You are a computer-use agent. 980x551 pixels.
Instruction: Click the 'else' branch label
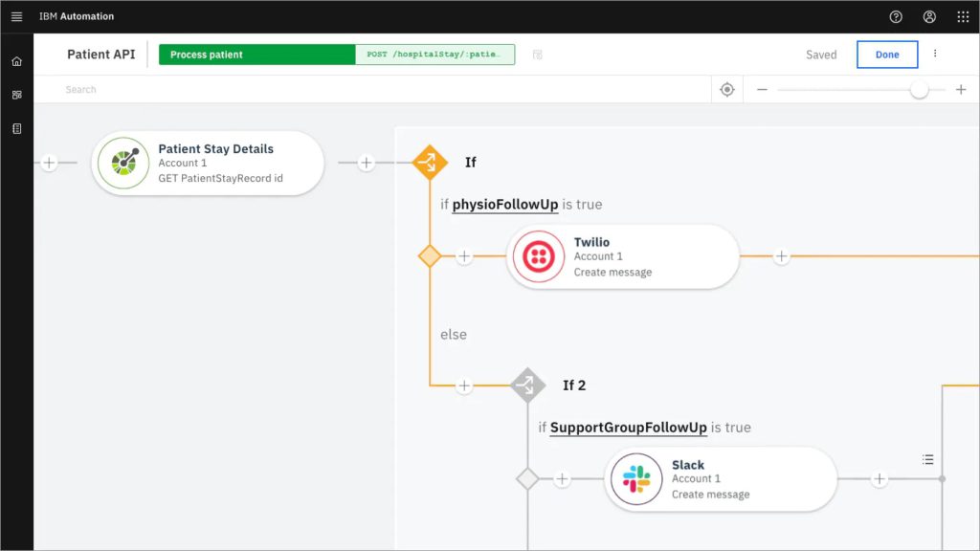click(454, 335)
